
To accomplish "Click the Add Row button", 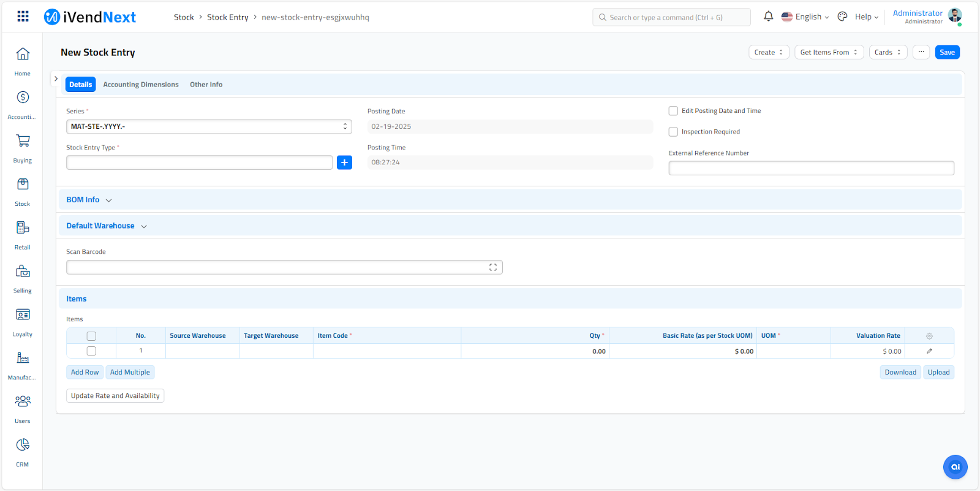I will pos(85,372).
